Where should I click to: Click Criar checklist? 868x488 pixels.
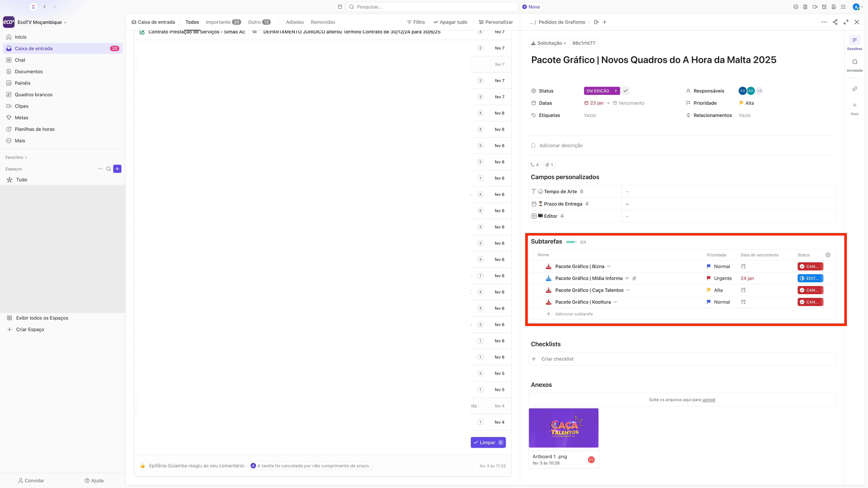[682, 359]
